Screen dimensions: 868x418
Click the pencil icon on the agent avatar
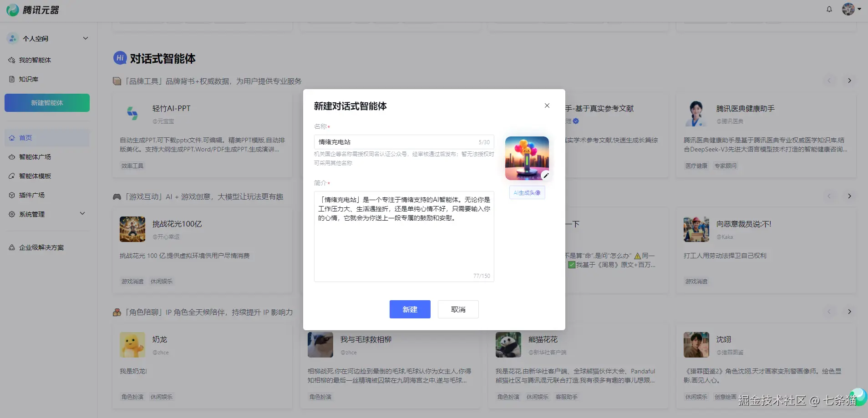point(545,175)
